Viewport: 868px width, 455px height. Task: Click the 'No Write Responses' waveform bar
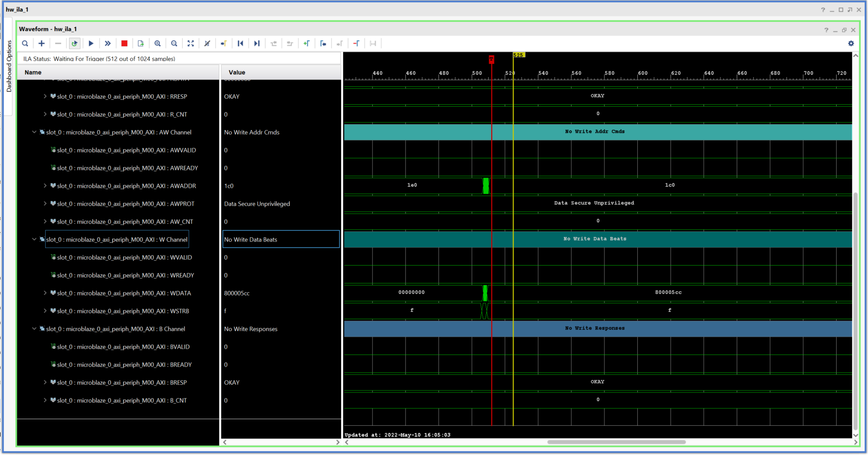(598, 328)
